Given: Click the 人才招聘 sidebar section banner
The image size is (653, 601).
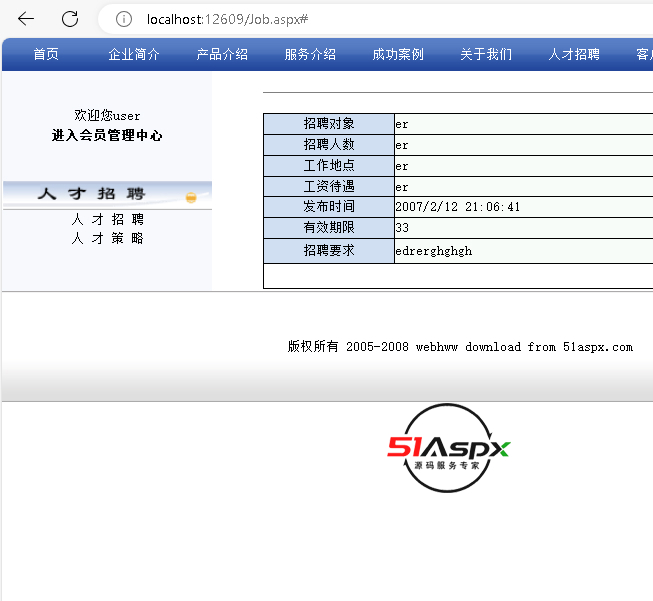Looking at the screenshot, I should (92, 194).
